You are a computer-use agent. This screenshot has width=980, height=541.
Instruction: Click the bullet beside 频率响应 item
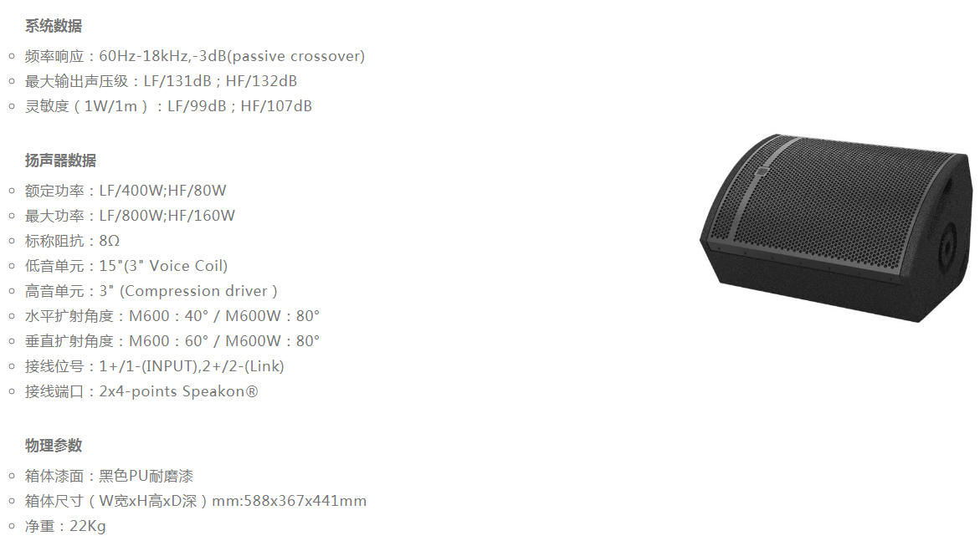point(11,56)
